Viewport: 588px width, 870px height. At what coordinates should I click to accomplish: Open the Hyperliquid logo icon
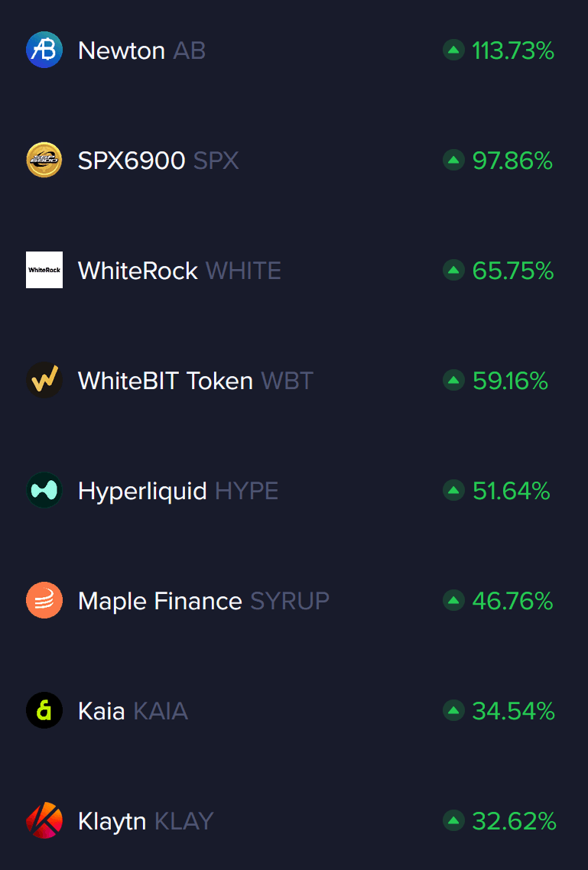44,490
